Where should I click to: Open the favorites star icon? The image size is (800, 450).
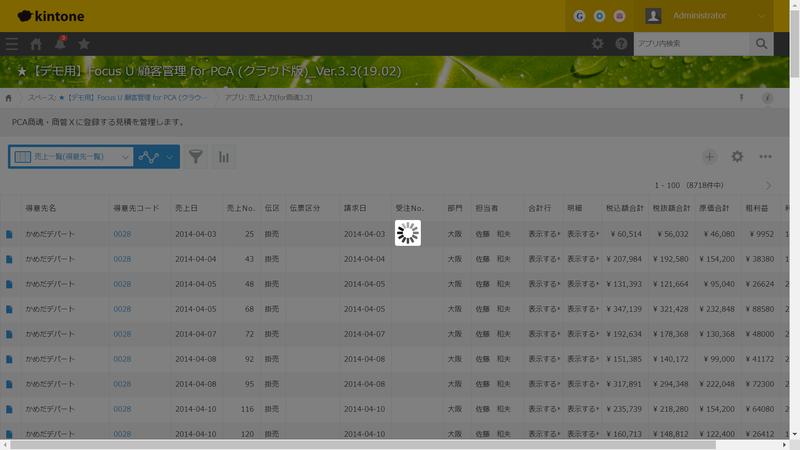(x=84, y=44)
